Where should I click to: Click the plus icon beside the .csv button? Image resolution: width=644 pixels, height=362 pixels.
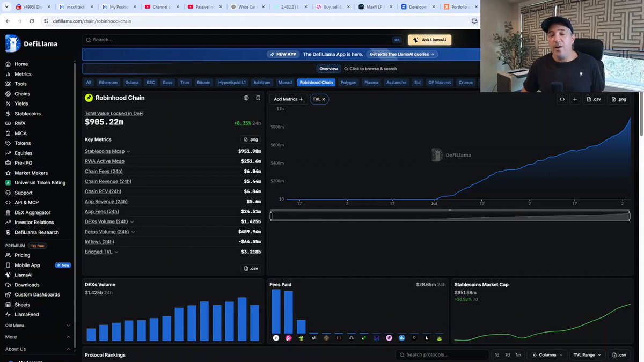click(575, 99)
